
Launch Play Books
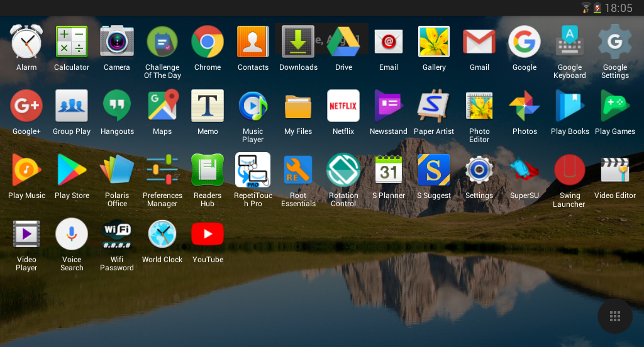coord(570,106)
